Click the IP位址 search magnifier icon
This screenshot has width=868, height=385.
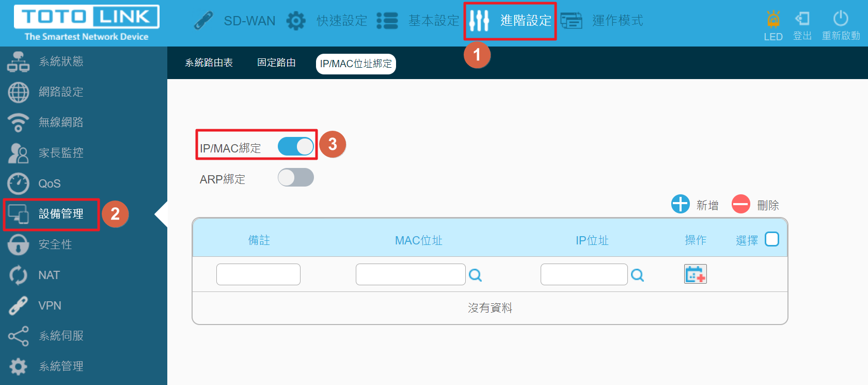tap(637, 275)
